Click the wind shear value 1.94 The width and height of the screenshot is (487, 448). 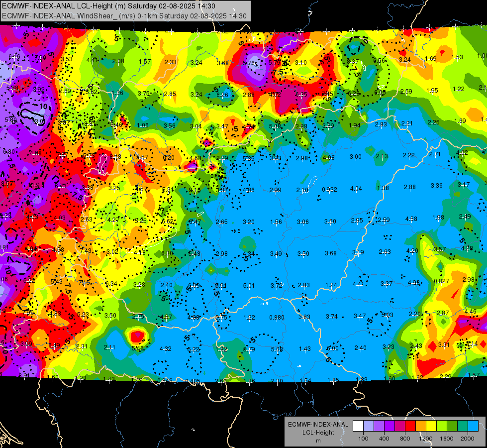click(x=354, y=125)
